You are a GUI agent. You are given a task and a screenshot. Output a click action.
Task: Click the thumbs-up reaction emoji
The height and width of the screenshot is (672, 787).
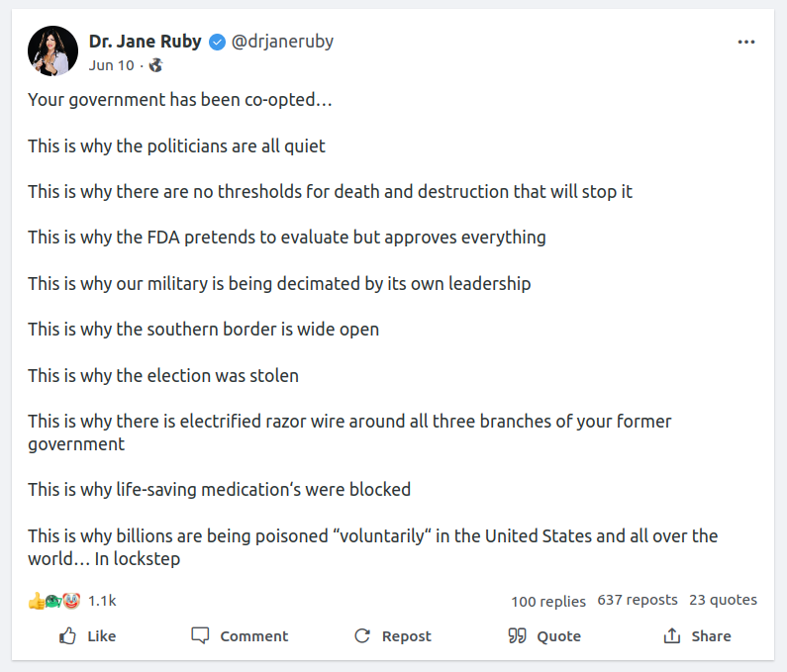coord(37,601)
